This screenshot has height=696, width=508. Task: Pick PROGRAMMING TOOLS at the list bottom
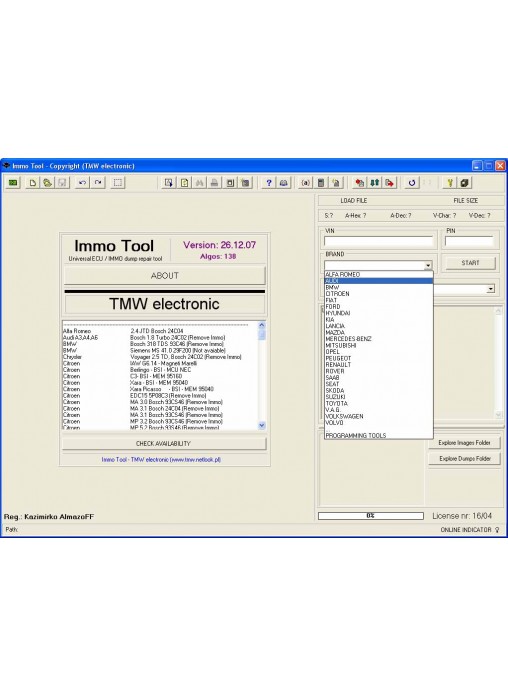(379, 435)
